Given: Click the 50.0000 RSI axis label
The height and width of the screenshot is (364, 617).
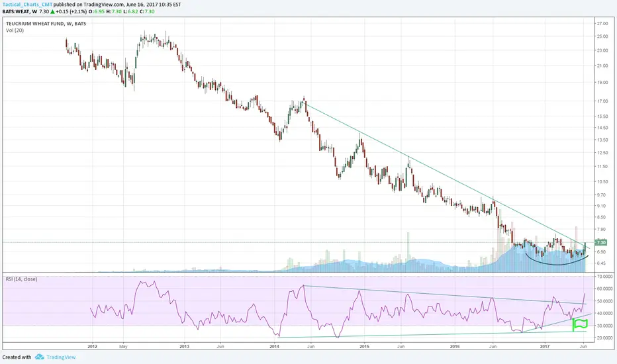Looking at the screenshot, I should pyautogui.click(x=604, y=301).
